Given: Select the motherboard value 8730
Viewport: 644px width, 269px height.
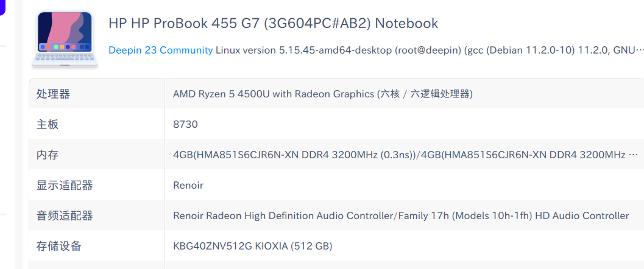Looking at the screenshot, I should click(185, 124).
